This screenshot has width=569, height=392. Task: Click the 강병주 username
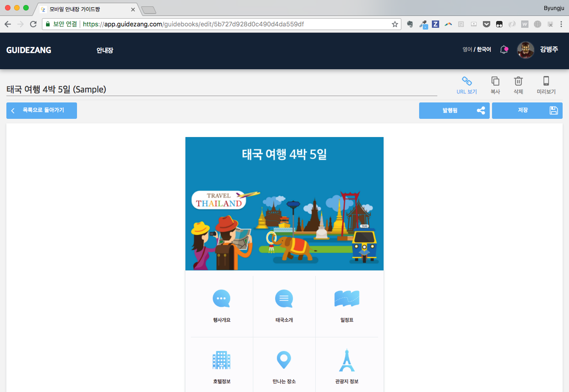tap(549, 50)
